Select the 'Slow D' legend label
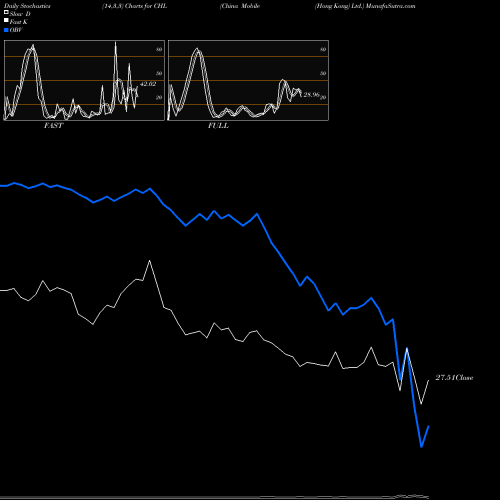The width and height of the screenshot is (500, 500). (20, 14)
